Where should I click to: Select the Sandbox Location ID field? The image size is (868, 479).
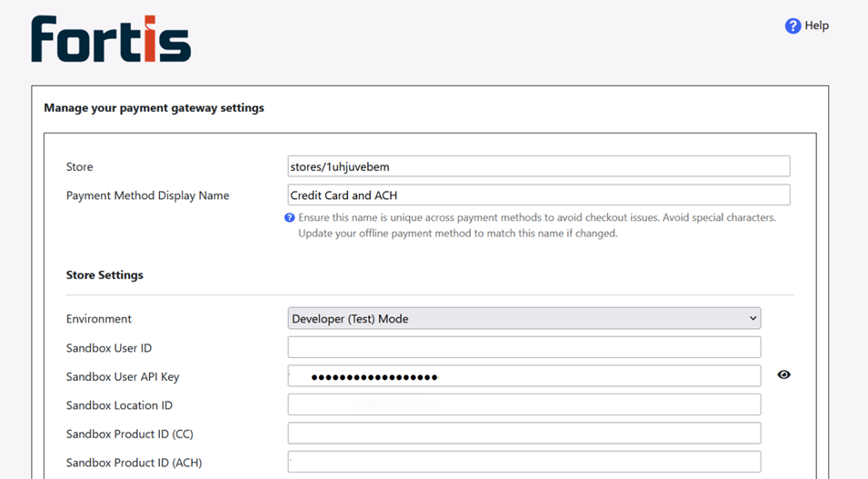coord(524,405)
